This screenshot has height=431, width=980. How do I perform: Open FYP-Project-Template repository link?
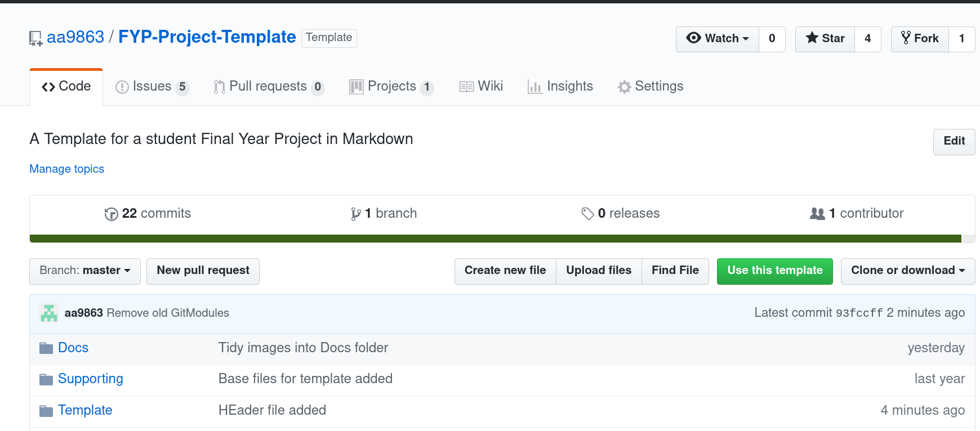[207, 37]
